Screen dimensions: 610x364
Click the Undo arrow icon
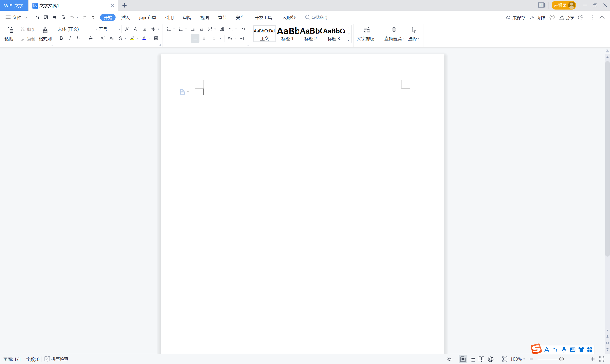coord(72,17)
